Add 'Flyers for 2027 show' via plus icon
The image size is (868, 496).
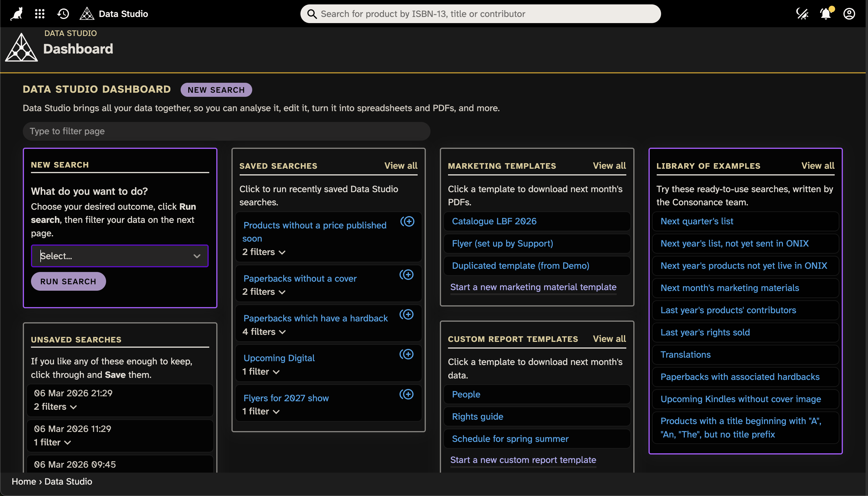coord(407,395)
